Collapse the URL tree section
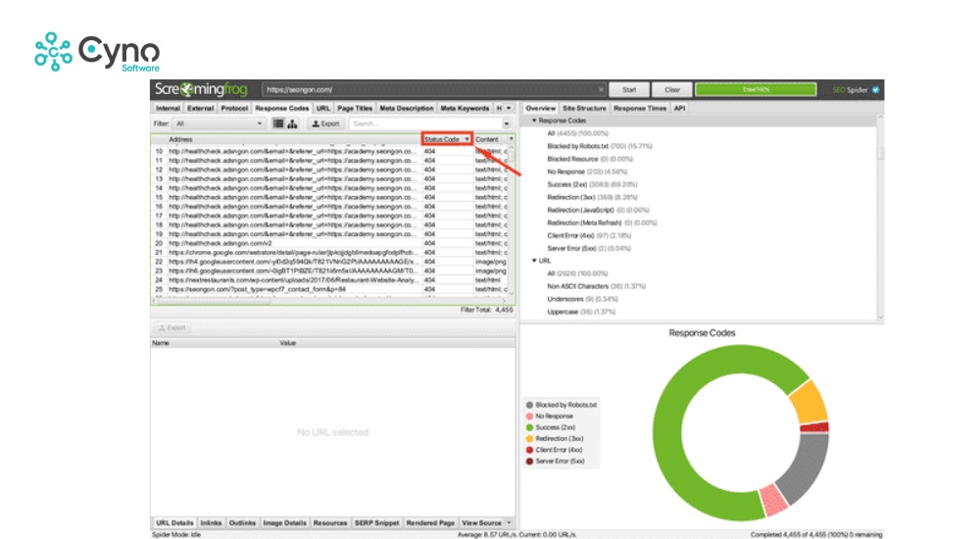The image size is (980, 539). (534, 261)
